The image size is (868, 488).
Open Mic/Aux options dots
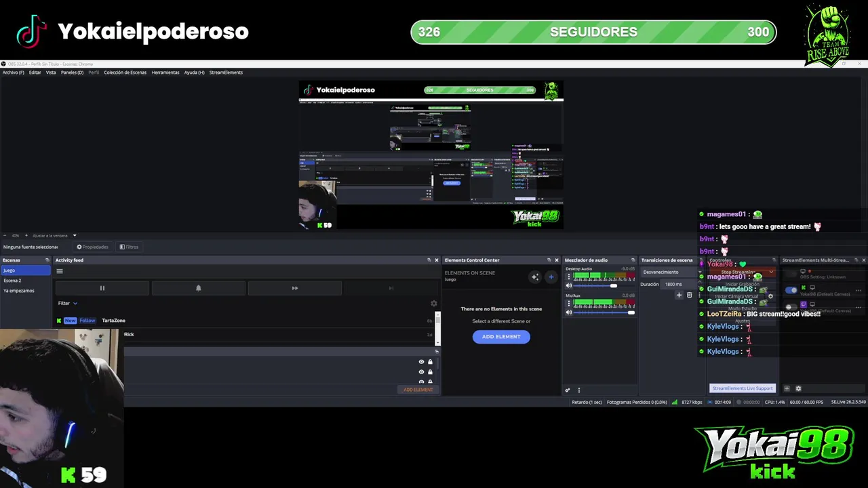[x=570, y=304]
